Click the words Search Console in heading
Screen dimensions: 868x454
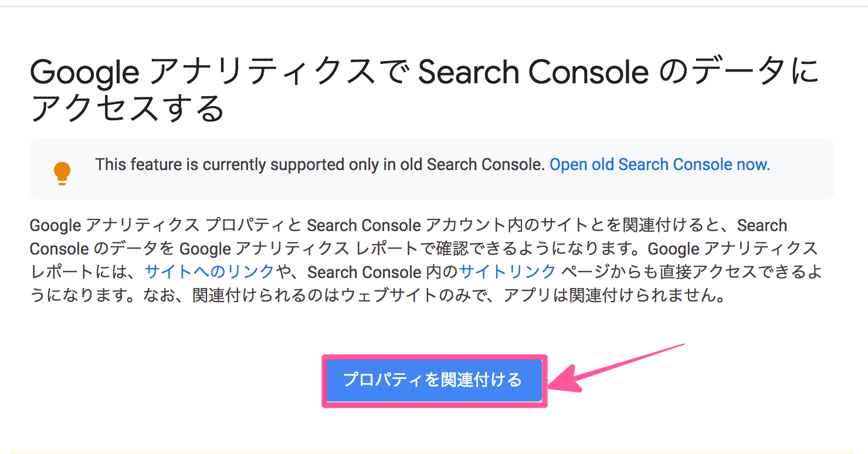pyautogui.click(x=533, y=73)
